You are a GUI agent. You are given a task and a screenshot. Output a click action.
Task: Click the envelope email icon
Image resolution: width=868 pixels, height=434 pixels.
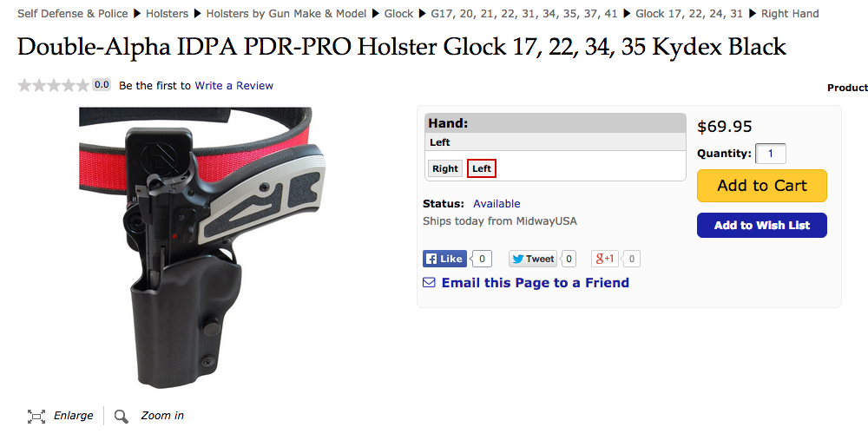point(429,283)
